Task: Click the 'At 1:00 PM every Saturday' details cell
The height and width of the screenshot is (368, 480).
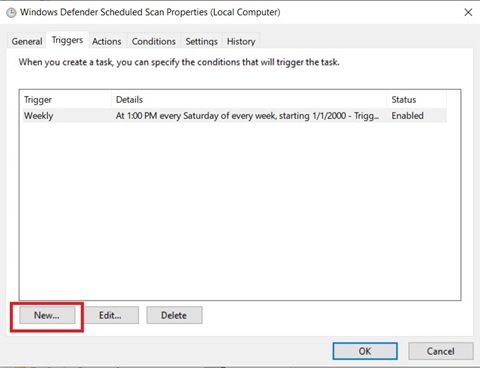Action: click(x=247, y=116)
